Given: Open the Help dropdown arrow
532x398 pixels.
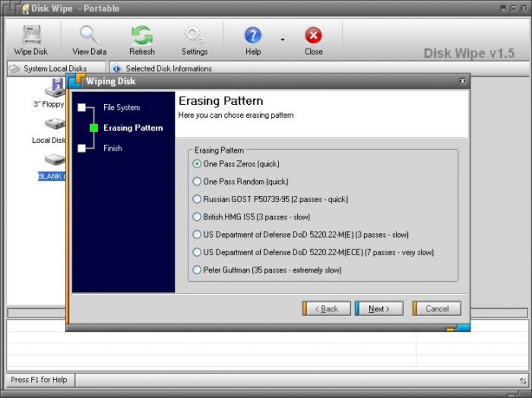Looking at the screenshot, I should click(282, 39).
